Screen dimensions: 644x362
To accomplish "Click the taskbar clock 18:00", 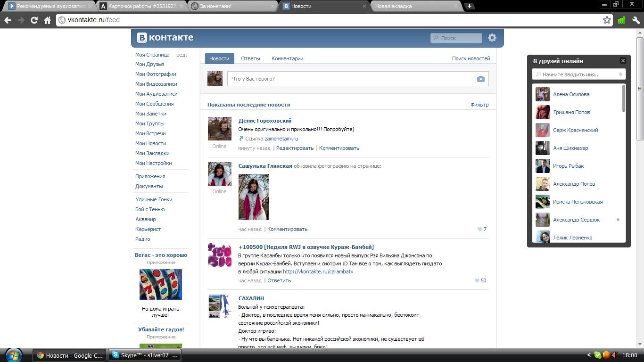I will (630, 355).
